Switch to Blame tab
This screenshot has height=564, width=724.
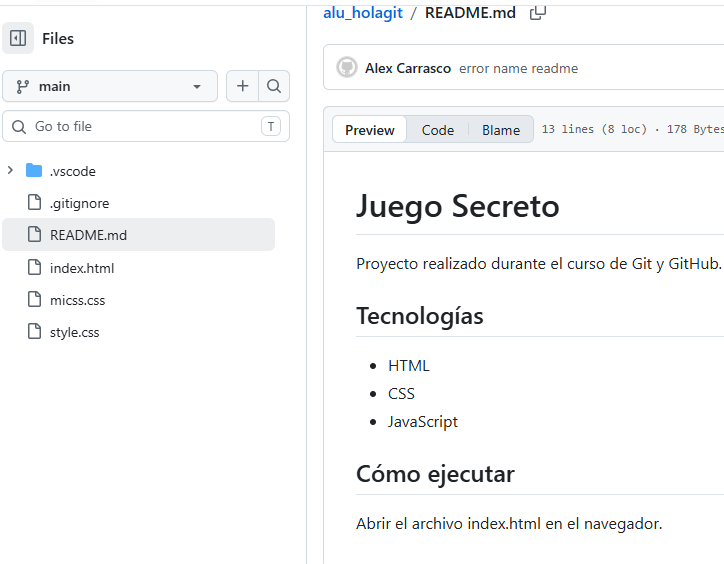501,130
